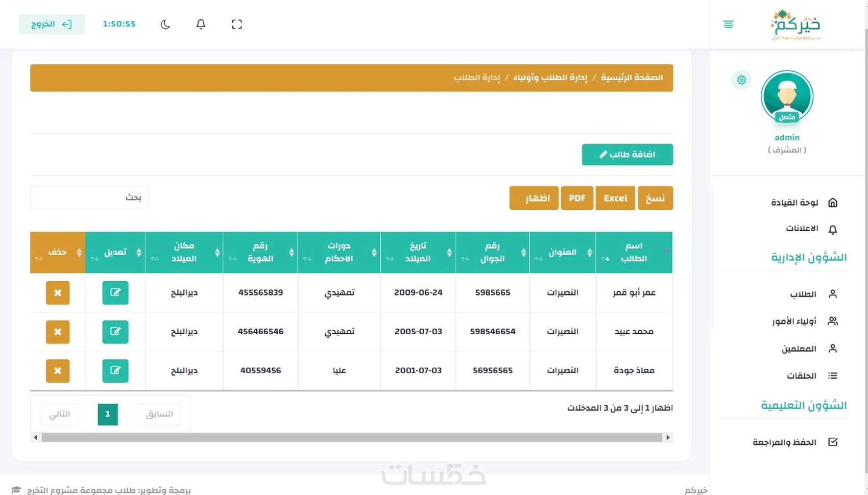Click اضافة طالب add student button
Screen dimensions: 868x495
click(x=627, y=155)
